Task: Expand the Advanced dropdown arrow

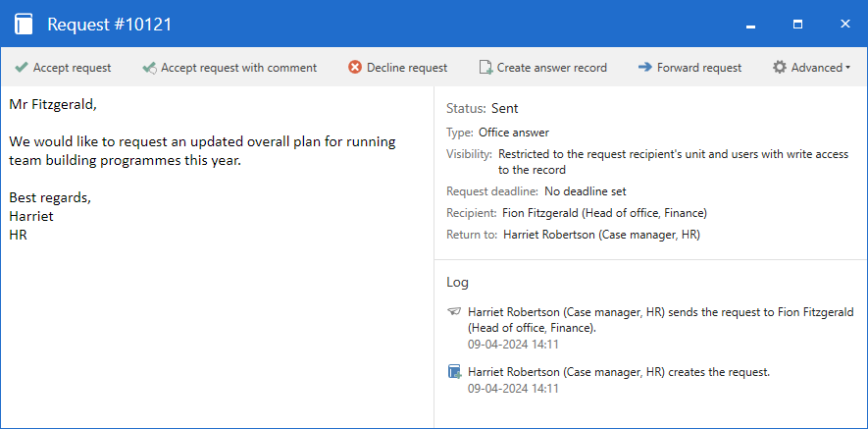Action: click(x=847, y=68)
